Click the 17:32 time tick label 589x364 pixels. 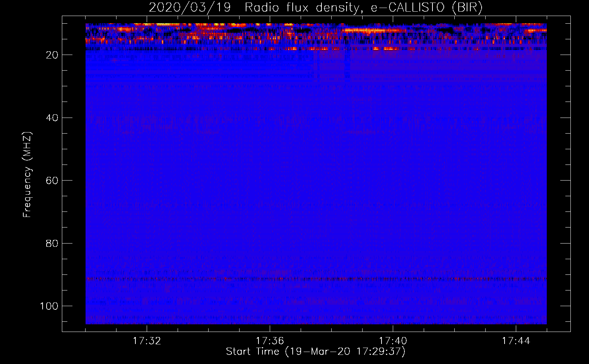pyautogui.click(x=147, y=341)
